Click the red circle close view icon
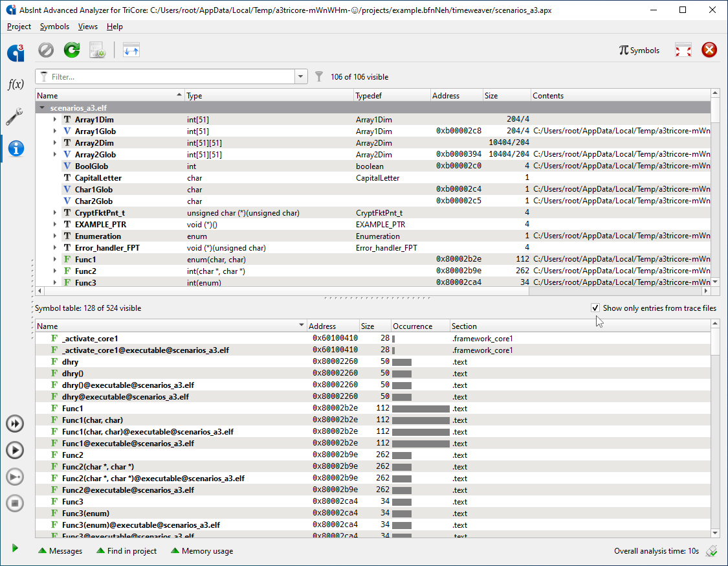728x566 pixels. click(709, 50)
